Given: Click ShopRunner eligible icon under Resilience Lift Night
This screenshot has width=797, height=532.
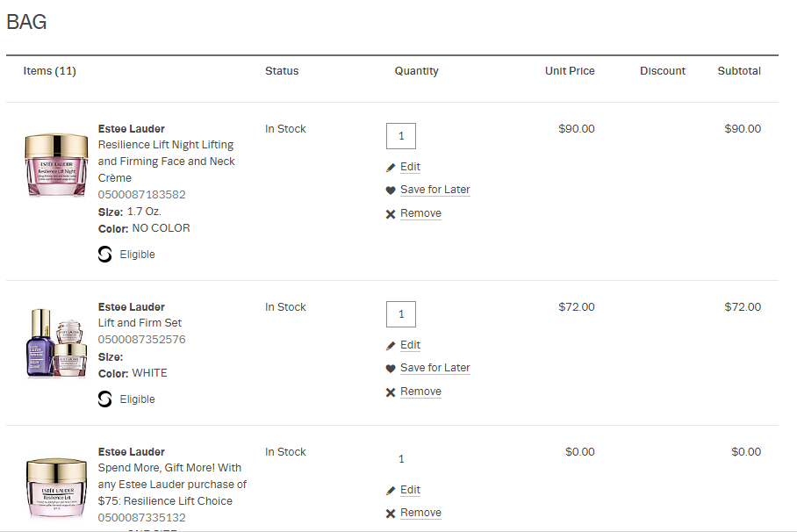Looking at the screenshot, I should 105,255.
